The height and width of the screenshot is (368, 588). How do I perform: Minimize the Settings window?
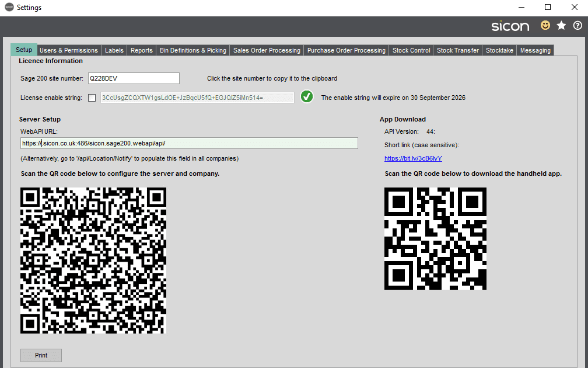click(521, 7)
